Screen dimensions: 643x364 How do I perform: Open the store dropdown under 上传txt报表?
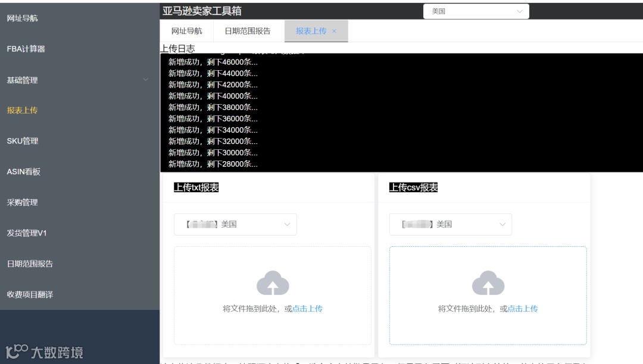[235, 224]
